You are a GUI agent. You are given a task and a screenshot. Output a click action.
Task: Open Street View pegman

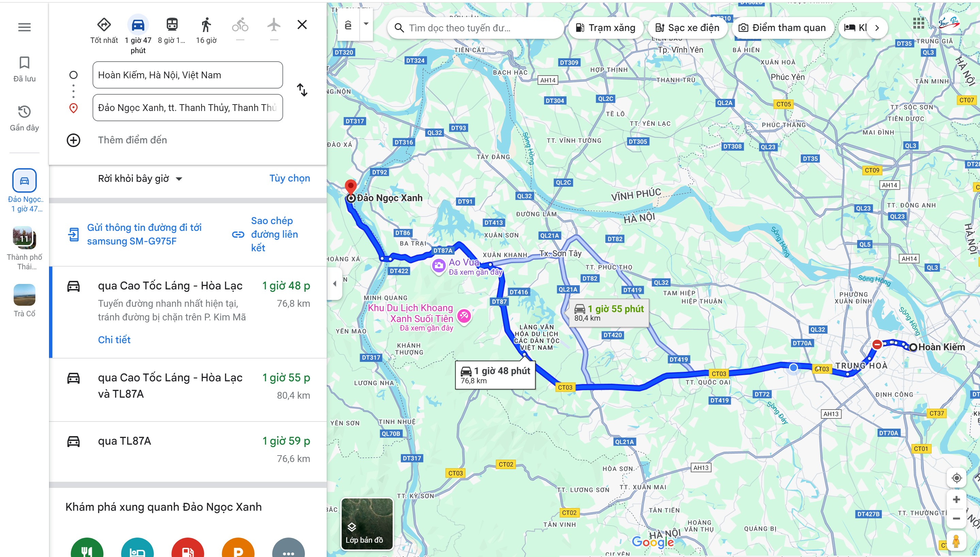pos(956,541)
